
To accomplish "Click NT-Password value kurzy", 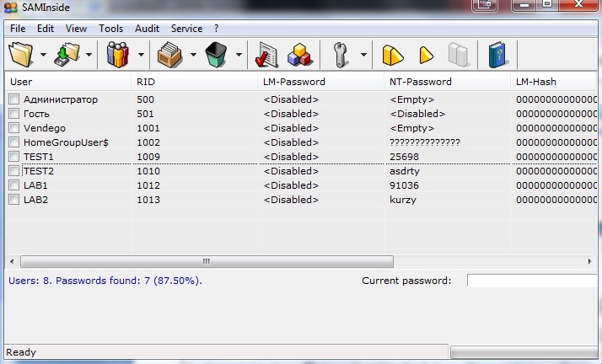I will (x=403, y=200).
